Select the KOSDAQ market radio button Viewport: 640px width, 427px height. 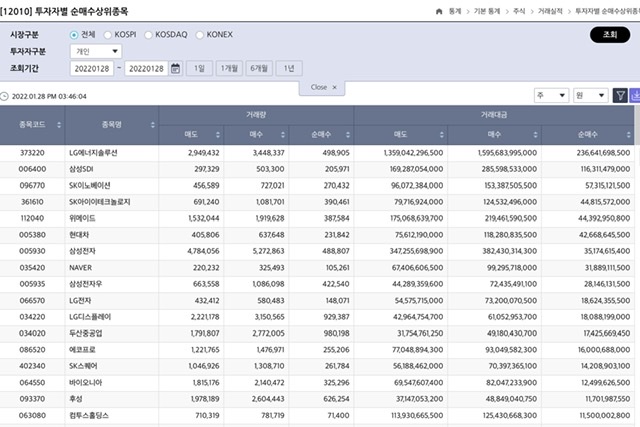click(x=150, y=34)
